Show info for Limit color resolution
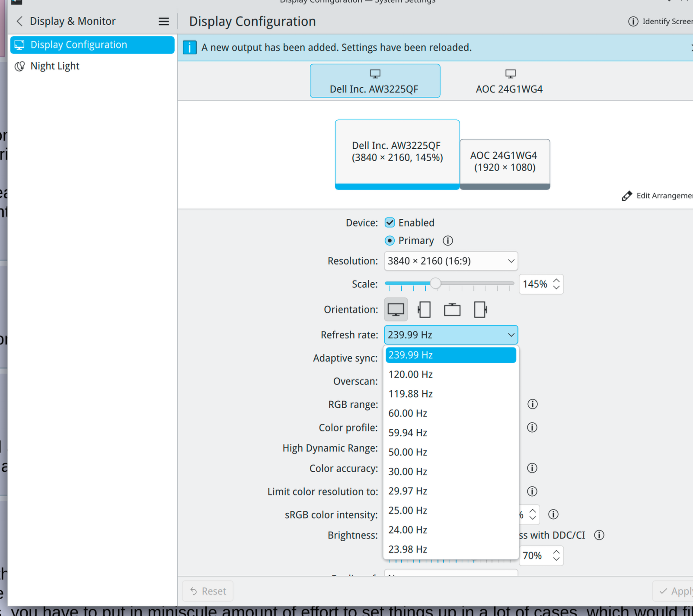Viewport: 693px width, 616px height. click(532, 492)
